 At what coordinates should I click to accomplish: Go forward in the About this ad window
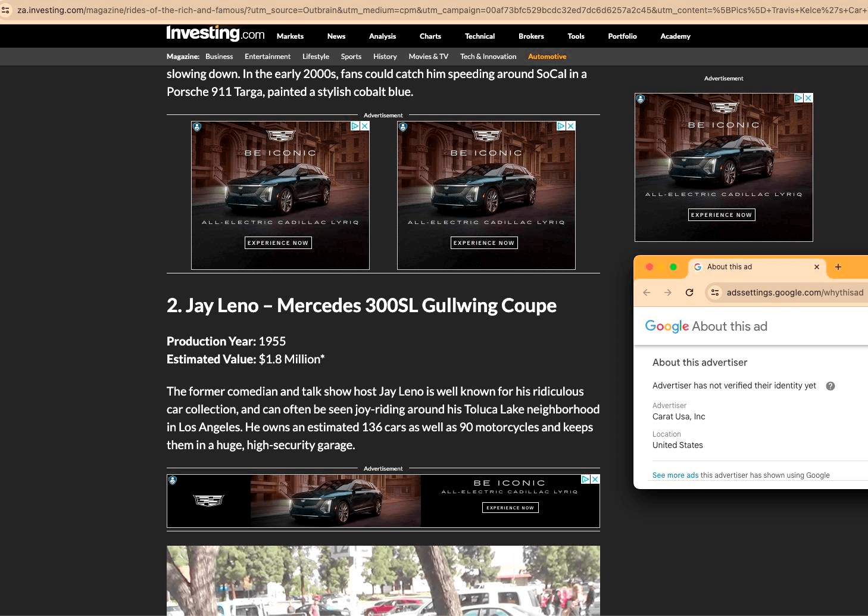pyautogui.click(x=668, y=293)
